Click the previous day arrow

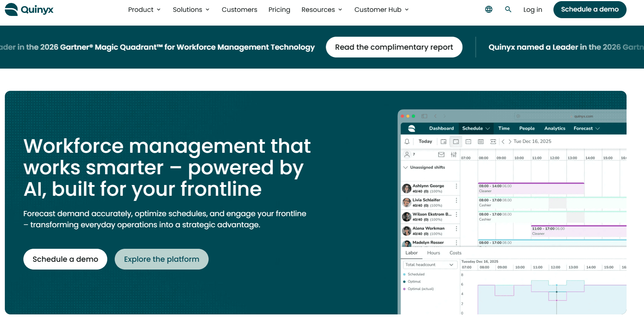point(503,142)
